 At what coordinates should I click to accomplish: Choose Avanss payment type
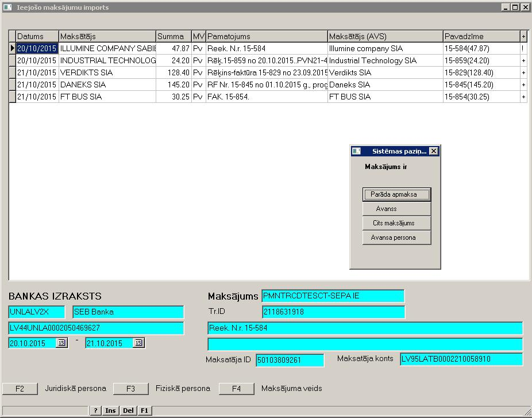point(396,209)
